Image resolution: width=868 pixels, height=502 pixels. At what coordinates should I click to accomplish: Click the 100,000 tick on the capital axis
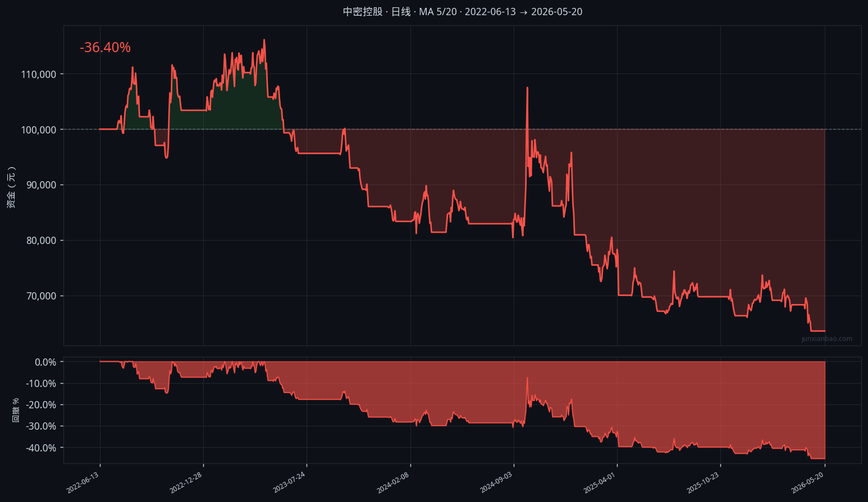(x=39, y=130)
